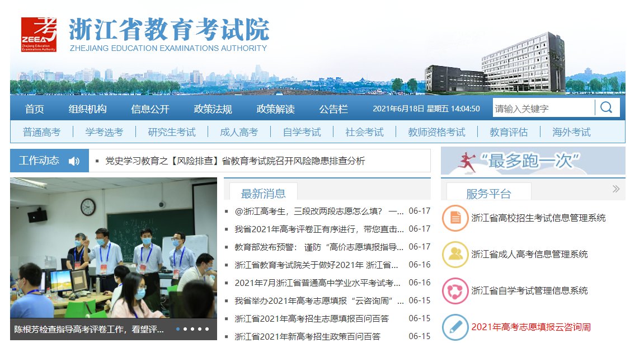Open the 研究生考试 category link
This screenshot has height=343, width=644.
(x=172, y=132)
